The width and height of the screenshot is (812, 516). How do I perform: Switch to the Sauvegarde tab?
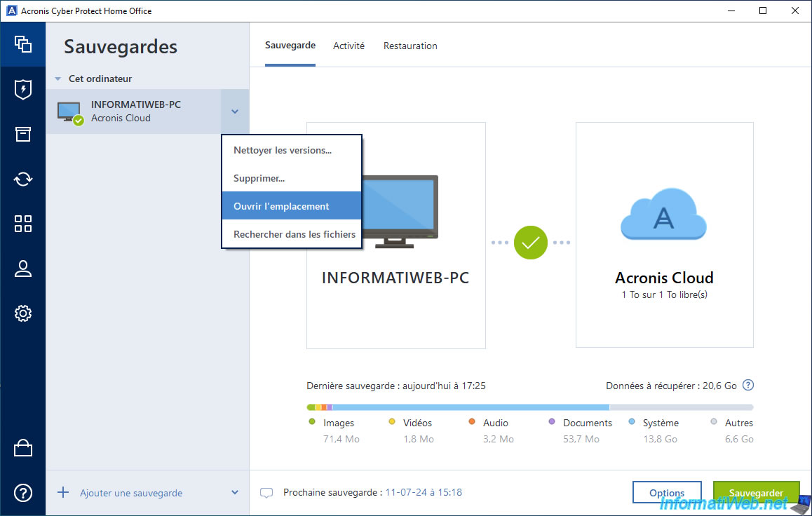pyautogui.click(x=290, y=46)
